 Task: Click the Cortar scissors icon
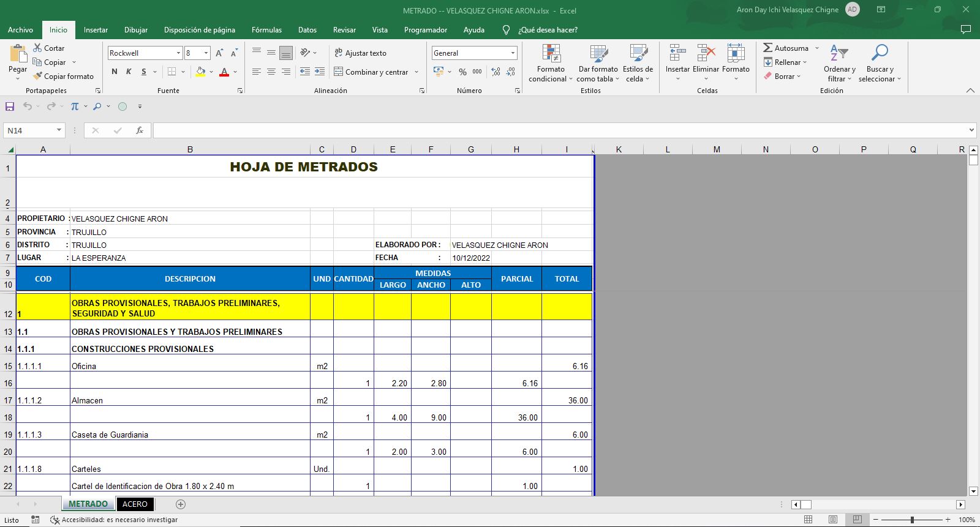[x=38, y=48]
